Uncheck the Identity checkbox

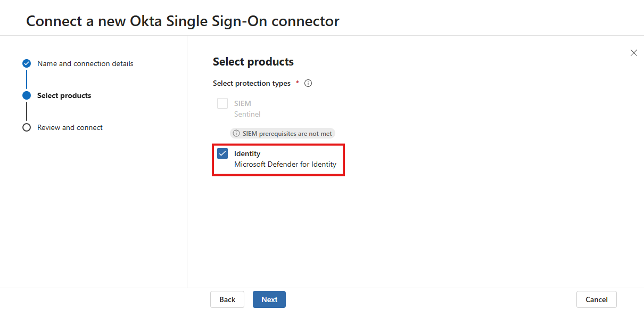tap(222, 153)
